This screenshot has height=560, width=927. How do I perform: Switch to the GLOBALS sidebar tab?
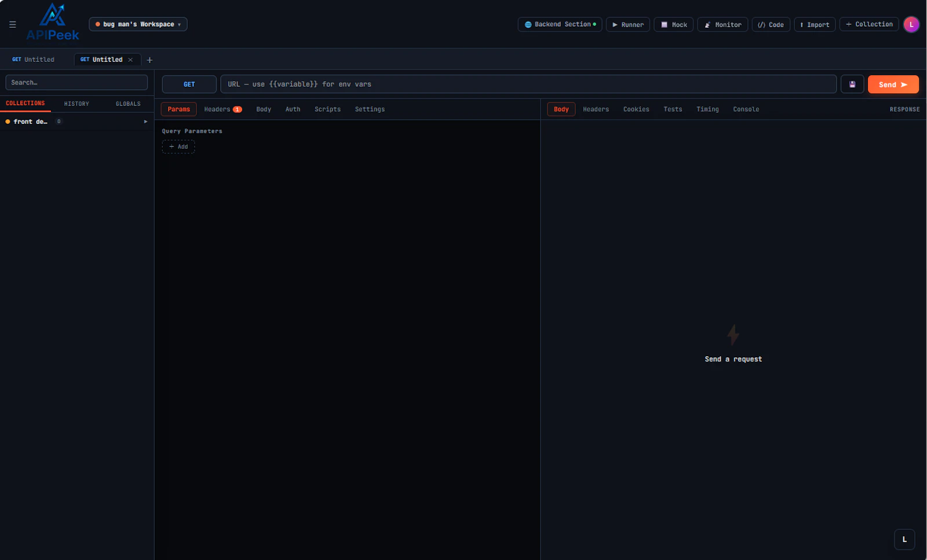pyautogui.click(x=128, y=104)
